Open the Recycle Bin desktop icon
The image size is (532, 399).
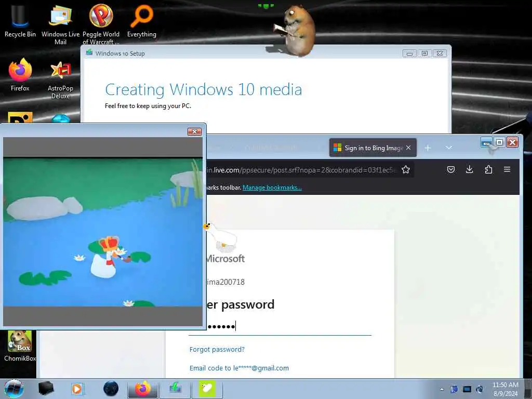click(x=20, y=20)
